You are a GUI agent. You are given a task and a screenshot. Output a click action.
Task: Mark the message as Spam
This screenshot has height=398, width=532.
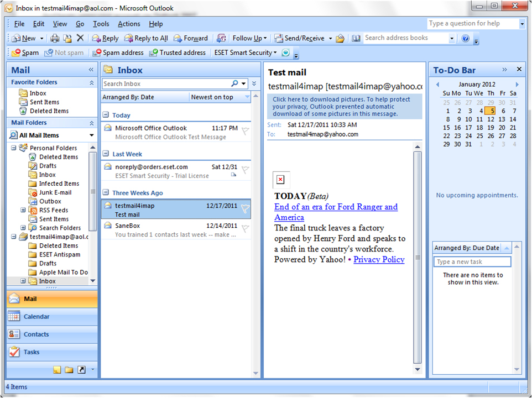pos(25,53)
